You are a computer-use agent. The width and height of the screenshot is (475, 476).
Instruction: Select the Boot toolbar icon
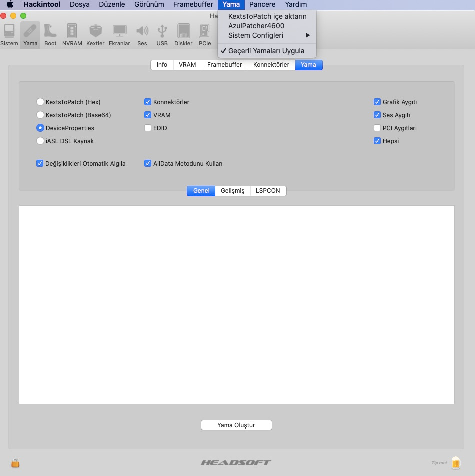(x=50, y=34)
